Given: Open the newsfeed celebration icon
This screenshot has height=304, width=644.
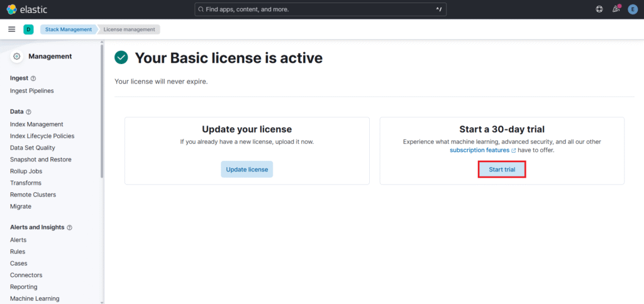Looking at the screenshot, I should click(616, 9).
